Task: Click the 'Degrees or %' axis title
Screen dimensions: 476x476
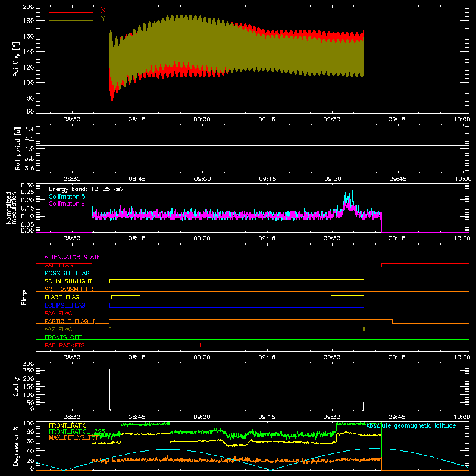Action: [16, 446]
